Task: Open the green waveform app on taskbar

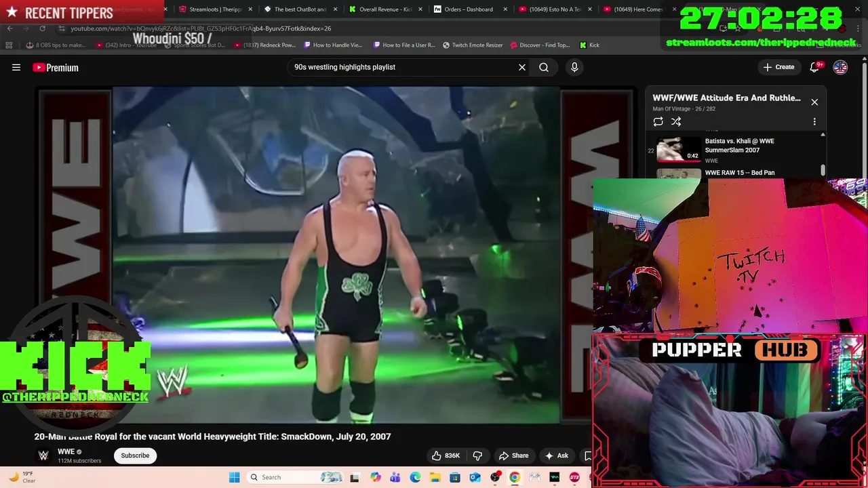Action: point(555,477)
